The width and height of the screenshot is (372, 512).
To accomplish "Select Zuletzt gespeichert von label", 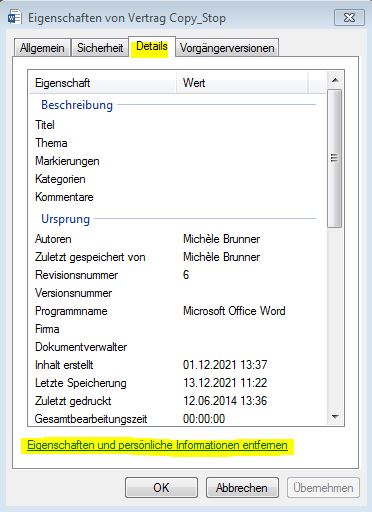I will [90, 257].
